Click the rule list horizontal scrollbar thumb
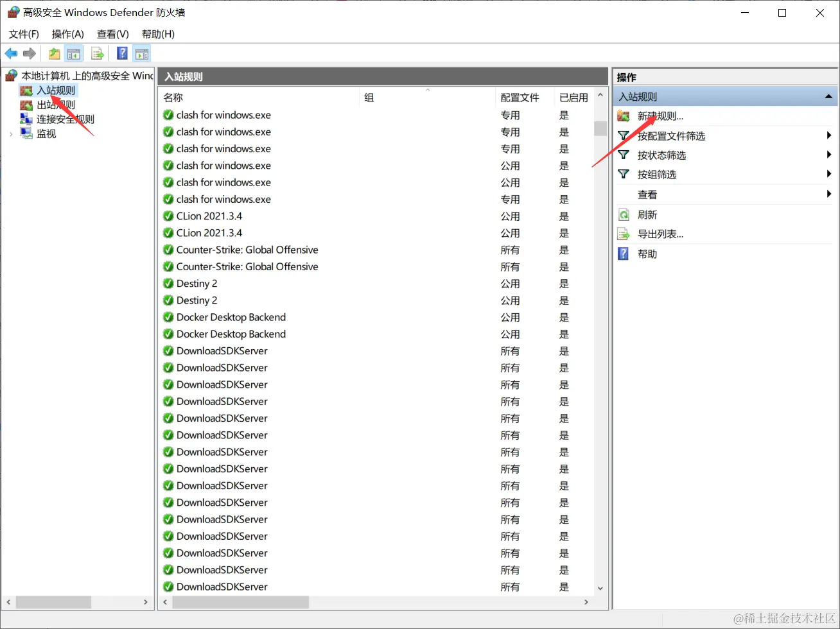 tap(241, 602)
